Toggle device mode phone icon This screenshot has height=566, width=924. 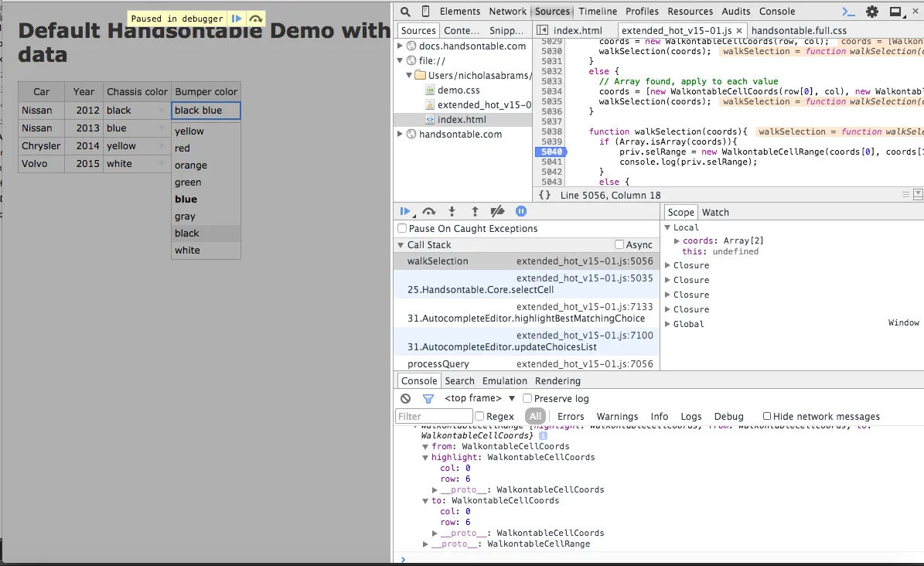coord(425,12)
